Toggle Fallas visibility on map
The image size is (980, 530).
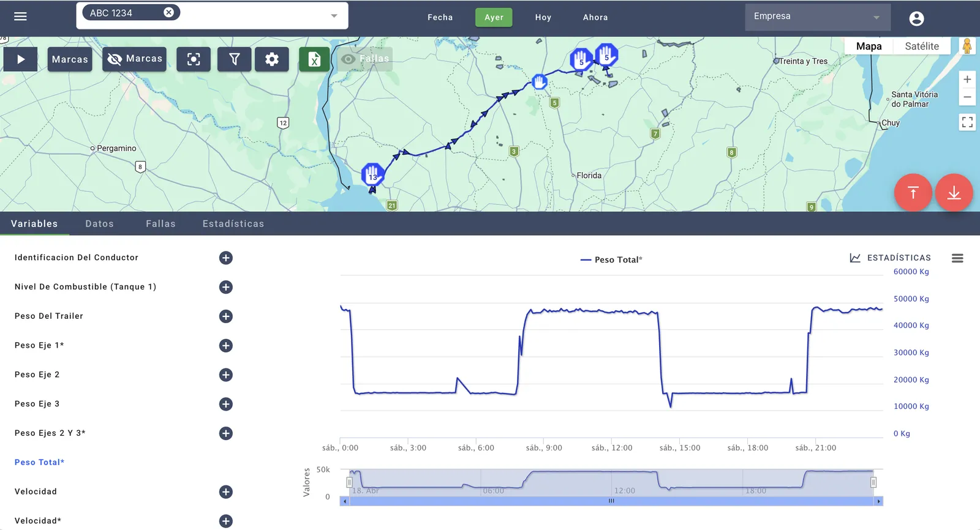click(x=365, y=59)
